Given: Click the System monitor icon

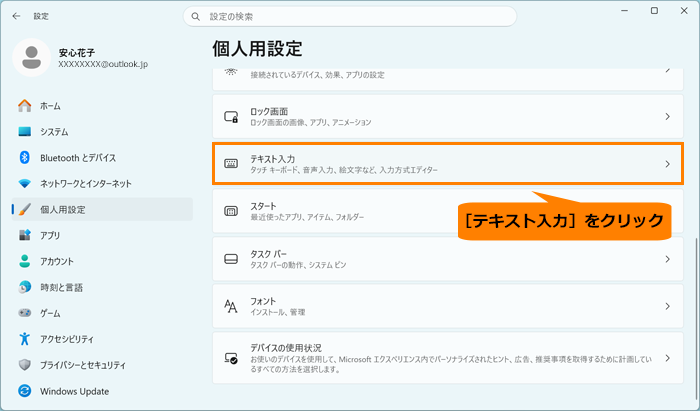Looking at the screenshot, I should click(25, 132).
